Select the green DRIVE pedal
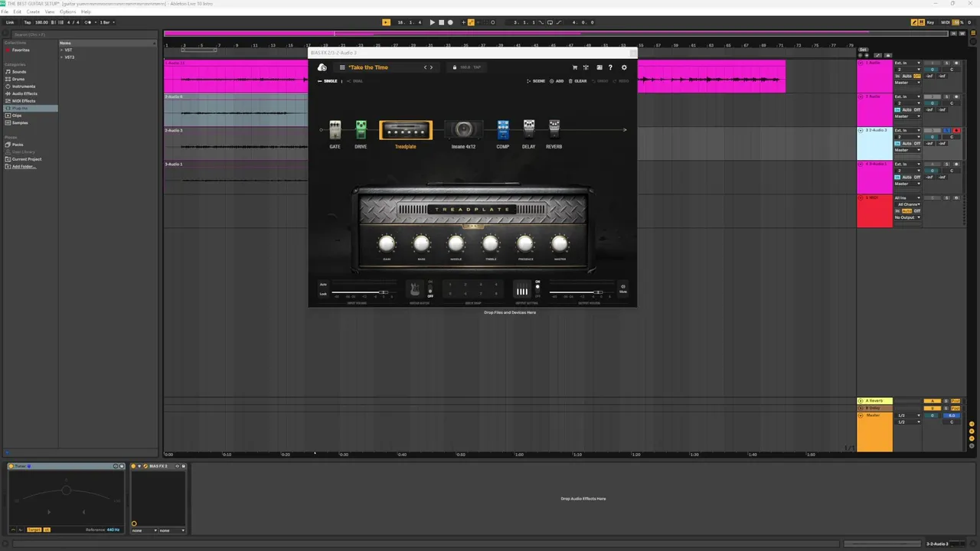Viewport: 980px width, 551px height. pyautogui.click(x=361, y=130)
